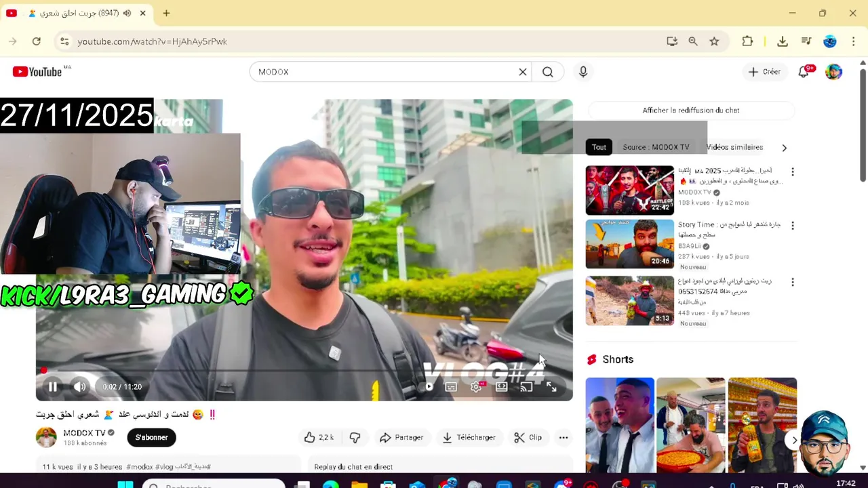
Task: Click the red video progress bar
Action: coord(304,371)
